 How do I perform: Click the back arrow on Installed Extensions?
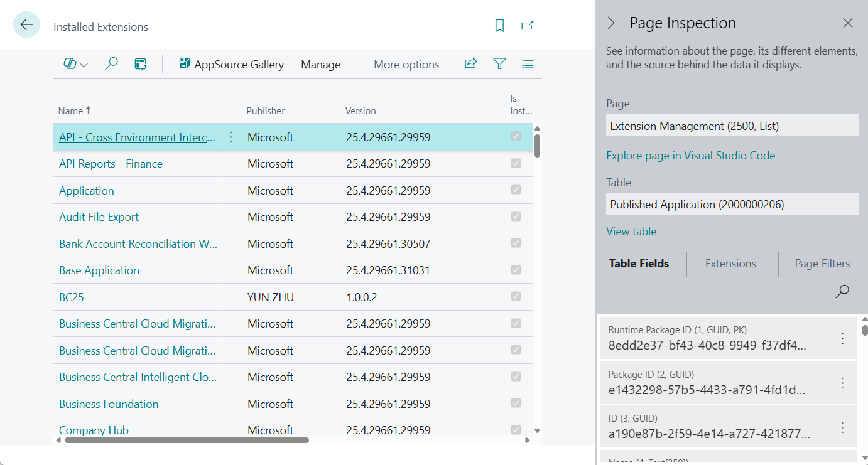[26, 24]
